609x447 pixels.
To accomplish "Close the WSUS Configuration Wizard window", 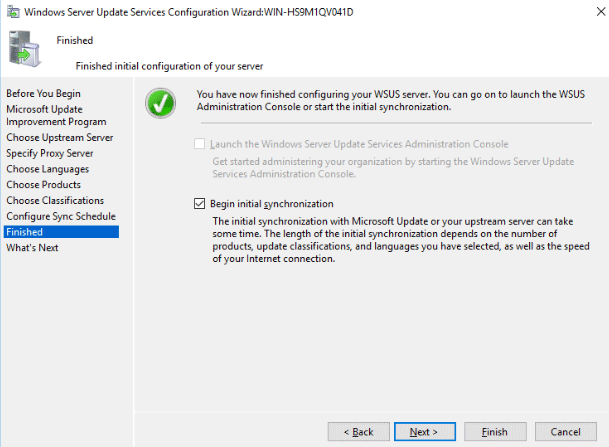I will 600,12.
